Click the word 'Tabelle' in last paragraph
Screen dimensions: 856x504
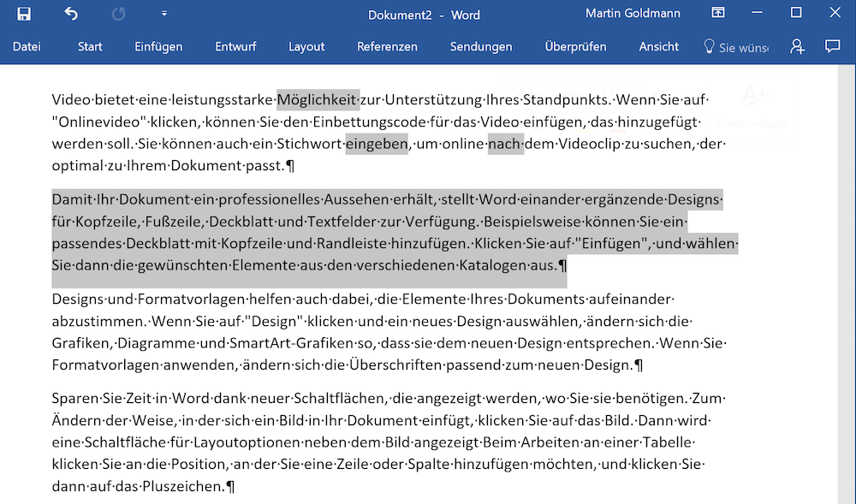[x=668, y=442]
